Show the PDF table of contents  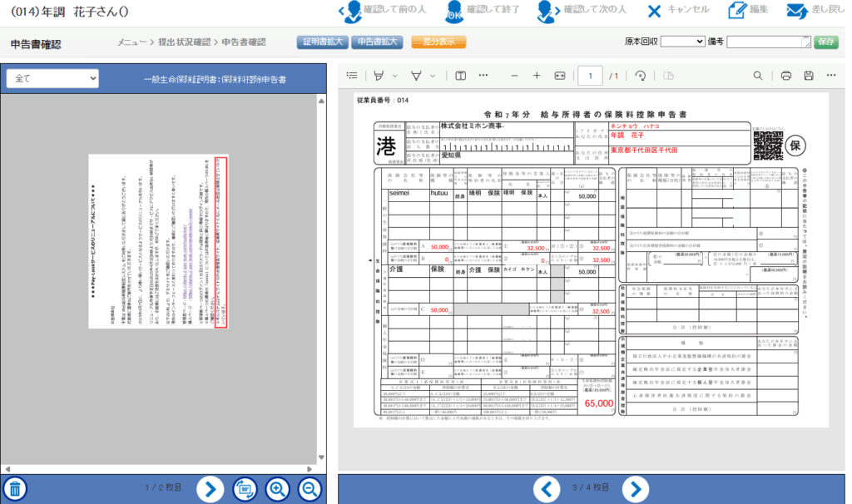click(x=352, y=76)
